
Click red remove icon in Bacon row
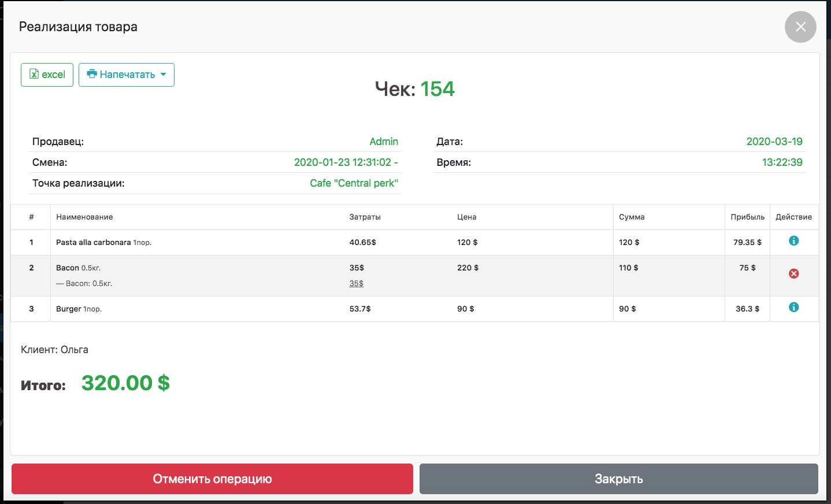coord(793,273)
